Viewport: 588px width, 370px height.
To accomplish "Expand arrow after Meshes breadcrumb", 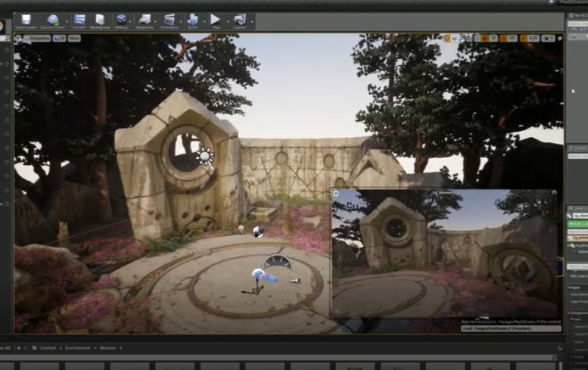I will click(x=121, y=348).
